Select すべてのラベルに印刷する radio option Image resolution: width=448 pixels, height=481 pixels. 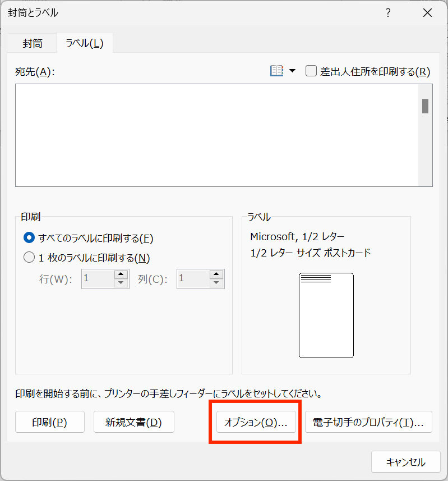click(29, 237)
